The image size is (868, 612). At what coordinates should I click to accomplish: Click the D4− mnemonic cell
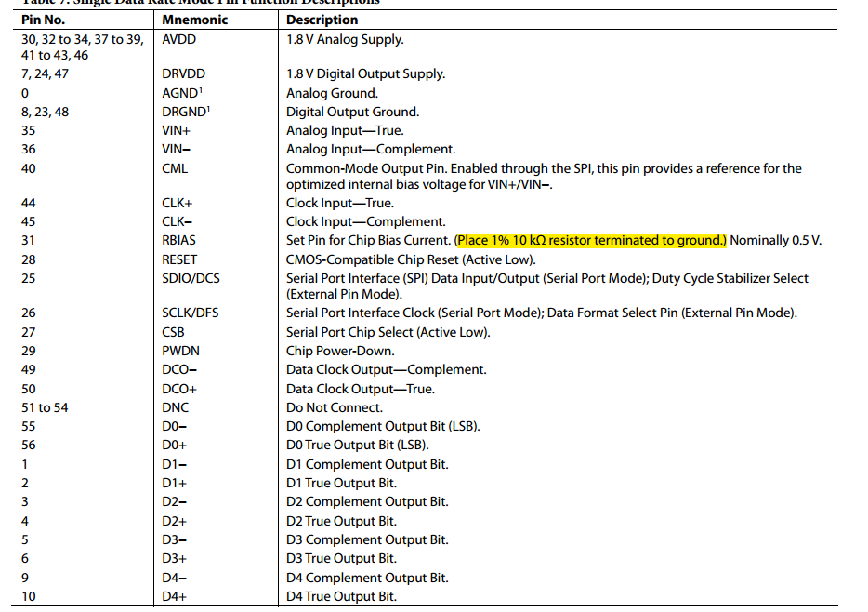tap(175, 579)
